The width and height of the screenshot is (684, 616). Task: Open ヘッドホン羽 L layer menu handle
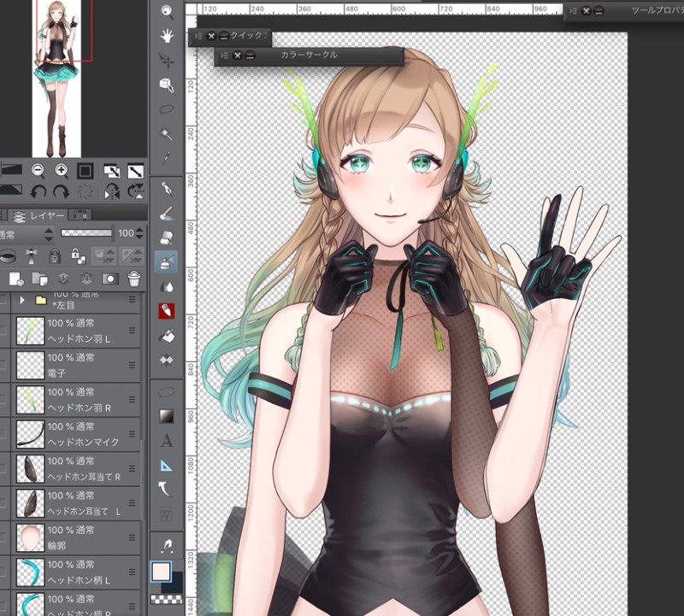pyautogui.click(x=132, y=331)
